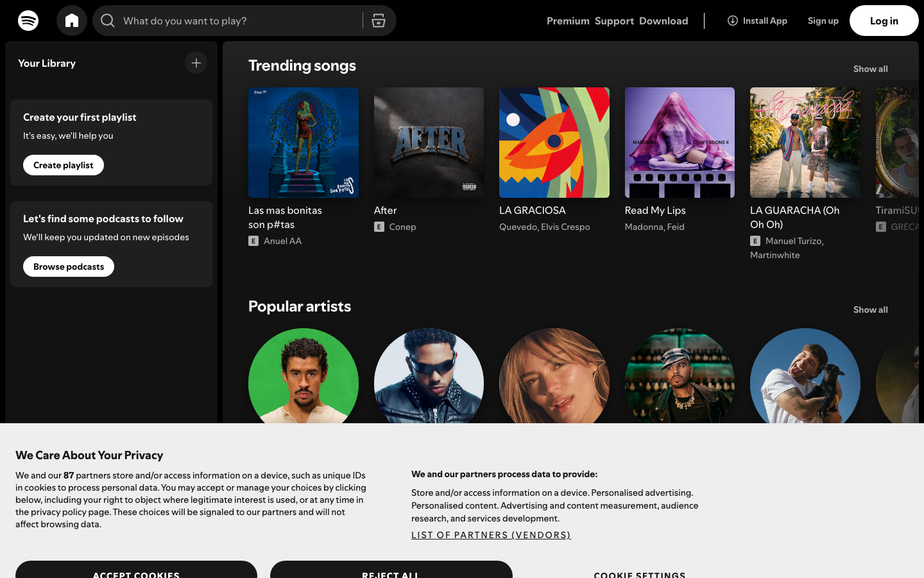This screenshot has height=578, width=924.
Task: Click Browse podcasts button
Action: [x=69, y=267]
